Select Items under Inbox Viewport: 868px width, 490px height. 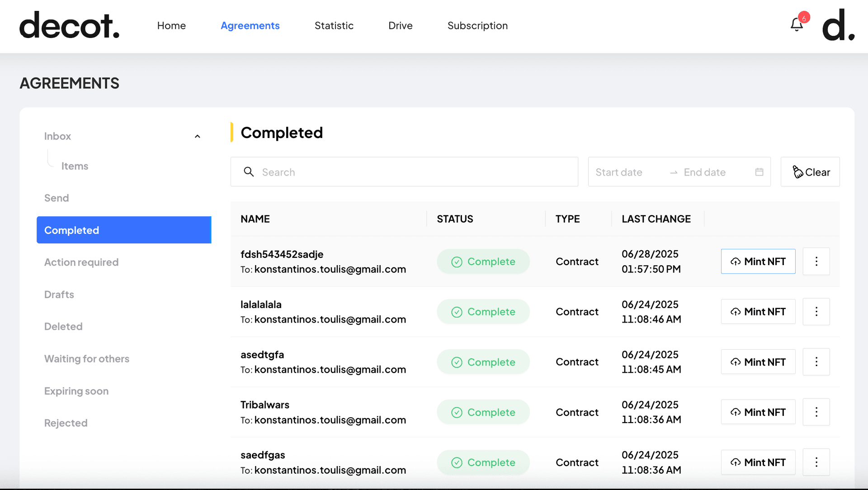[x=75, y=166]
